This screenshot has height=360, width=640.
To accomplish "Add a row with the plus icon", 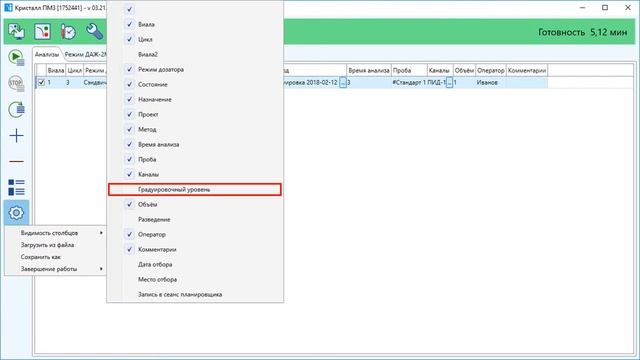I will click(x=16, y=135).
